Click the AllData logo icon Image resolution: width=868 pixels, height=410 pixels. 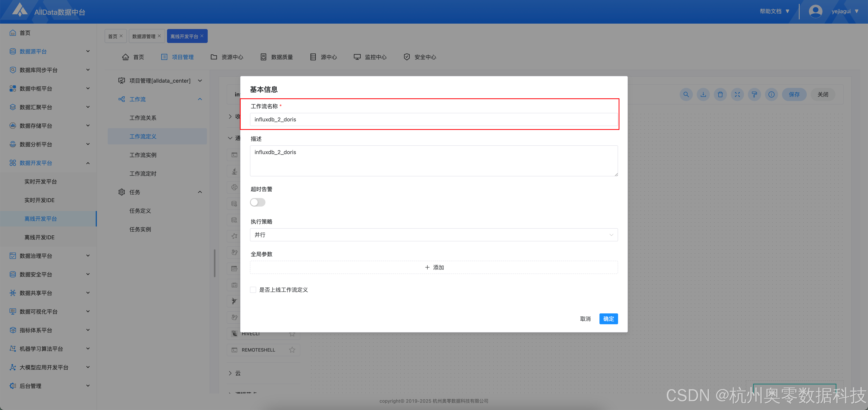point(20,10)
